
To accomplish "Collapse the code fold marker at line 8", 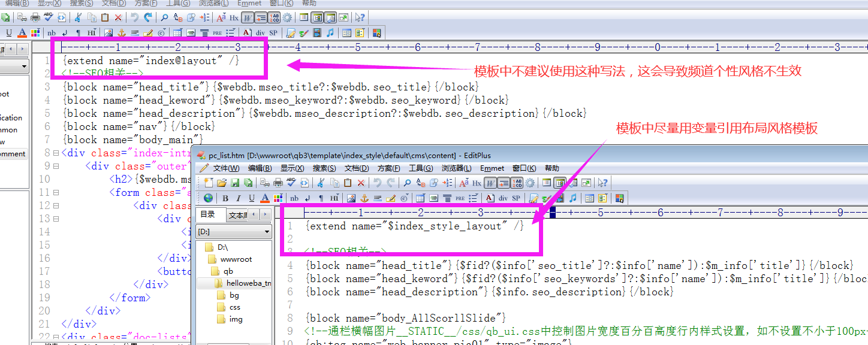I will tap(56, 153).
